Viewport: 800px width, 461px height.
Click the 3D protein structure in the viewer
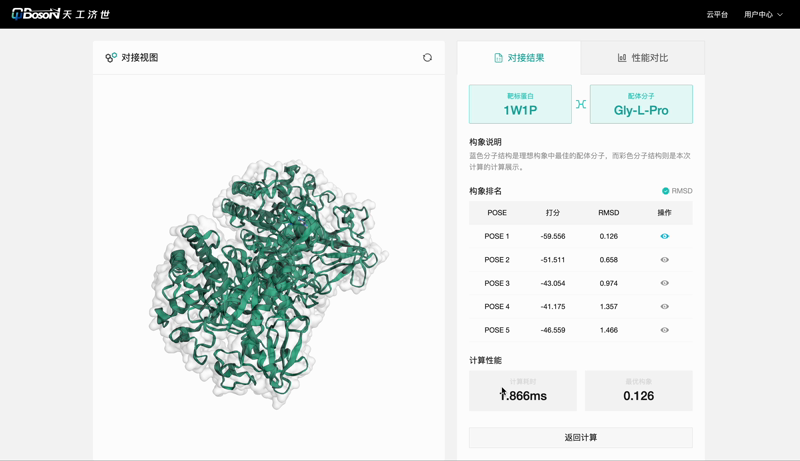[x=268, y=280]
